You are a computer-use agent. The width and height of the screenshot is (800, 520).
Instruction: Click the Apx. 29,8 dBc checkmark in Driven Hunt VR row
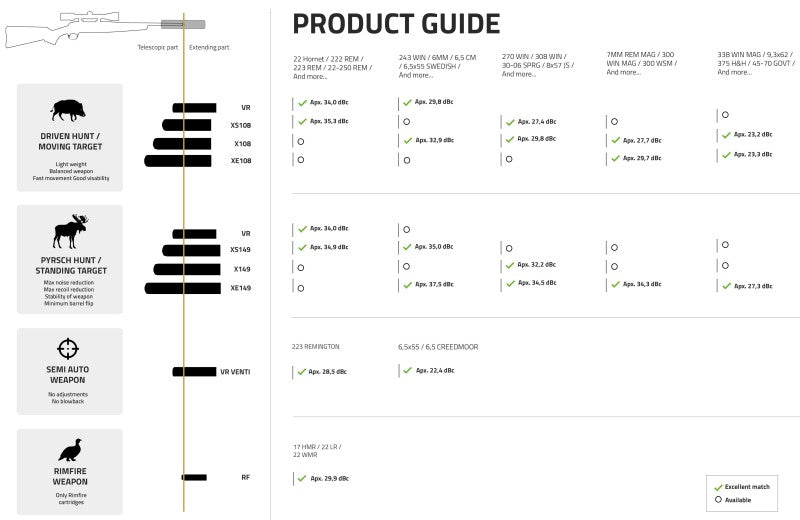(x=406, y=103)
